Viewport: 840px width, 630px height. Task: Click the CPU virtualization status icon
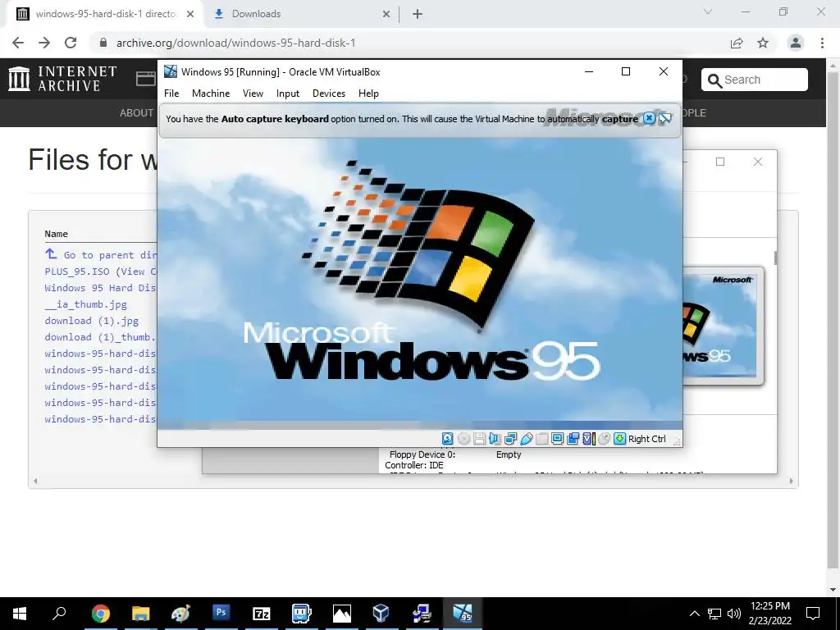point(589,439)
